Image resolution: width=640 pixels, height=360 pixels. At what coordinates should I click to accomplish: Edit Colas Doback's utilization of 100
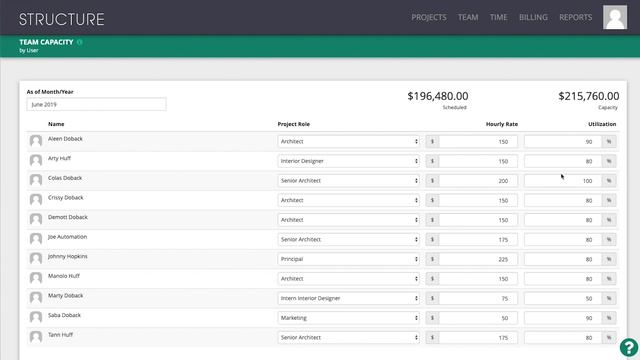(x=563, y=181)
